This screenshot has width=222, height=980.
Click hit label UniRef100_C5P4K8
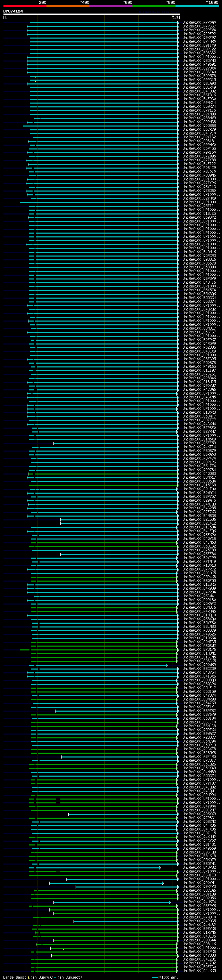click(199, 577)
